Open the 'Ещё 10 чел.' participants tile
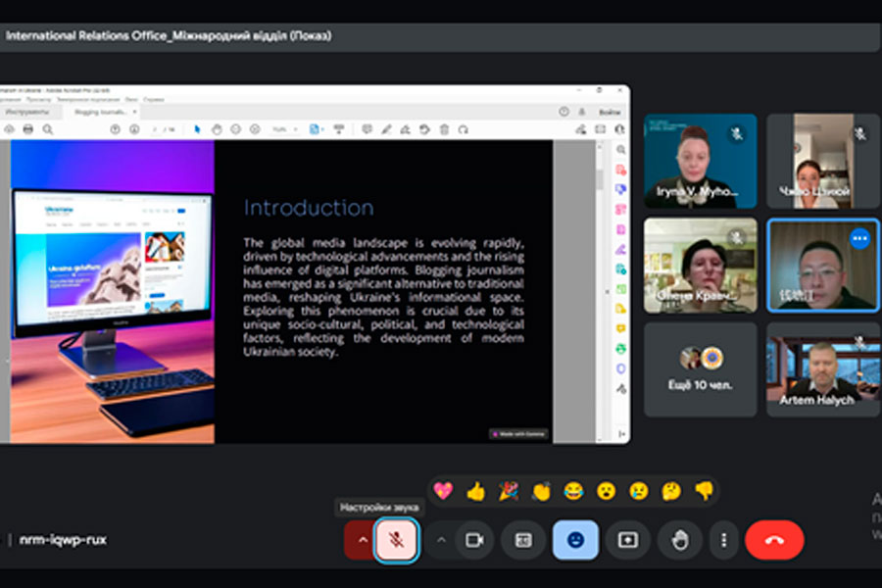 coord(700,369)
